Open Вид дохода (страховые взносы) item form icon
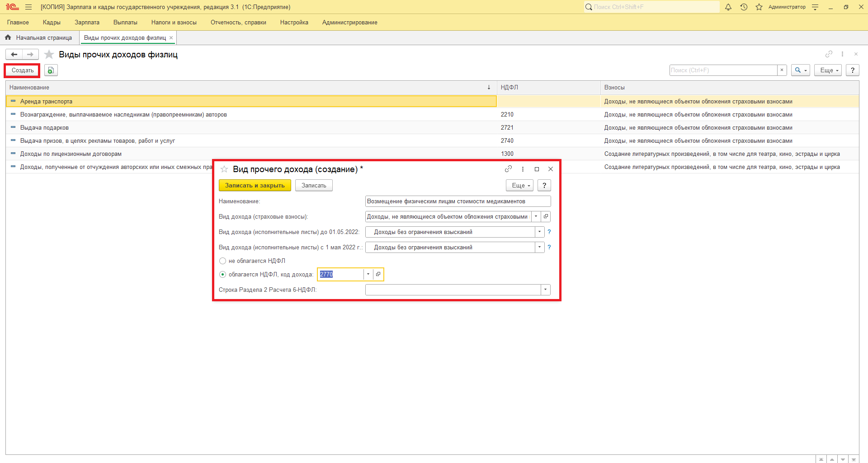 point(546,216)
